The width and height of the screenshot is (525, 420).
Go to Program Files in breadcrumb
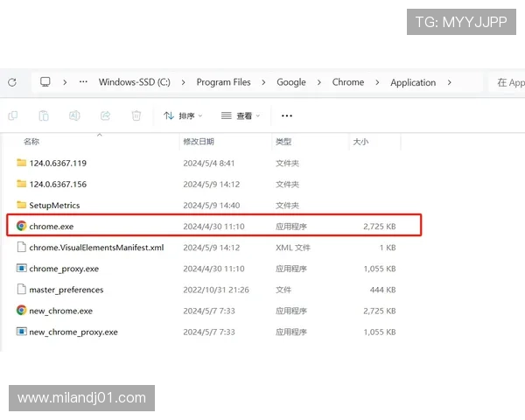pos(224,82)
